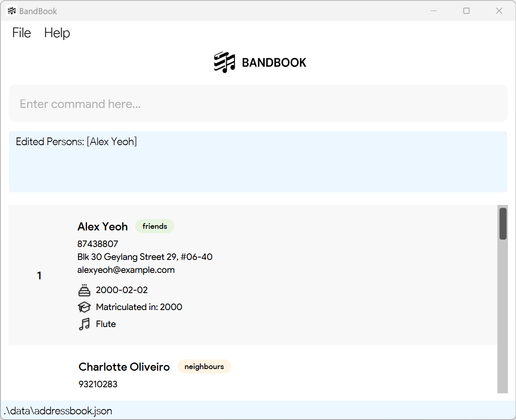Click Alex Yeoh's email address
Screen dimensions: 516x420
pos(126,270)
